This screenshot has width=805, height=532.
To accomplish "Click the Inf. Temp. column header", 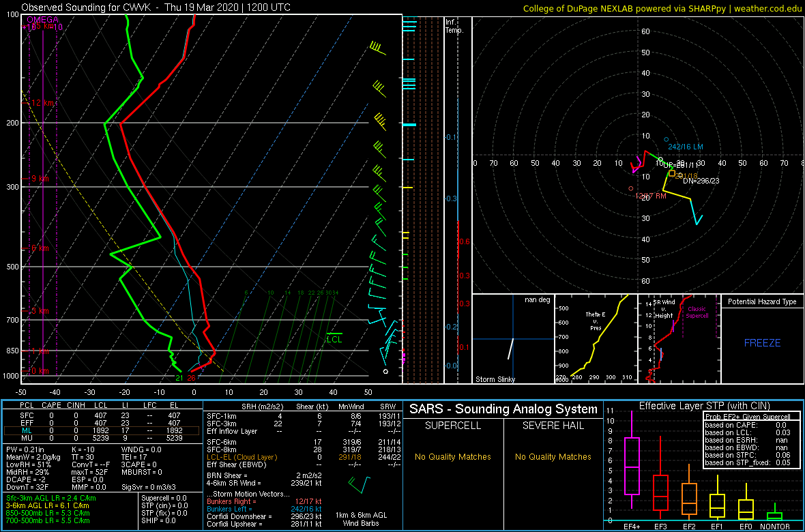I will 454,26.
